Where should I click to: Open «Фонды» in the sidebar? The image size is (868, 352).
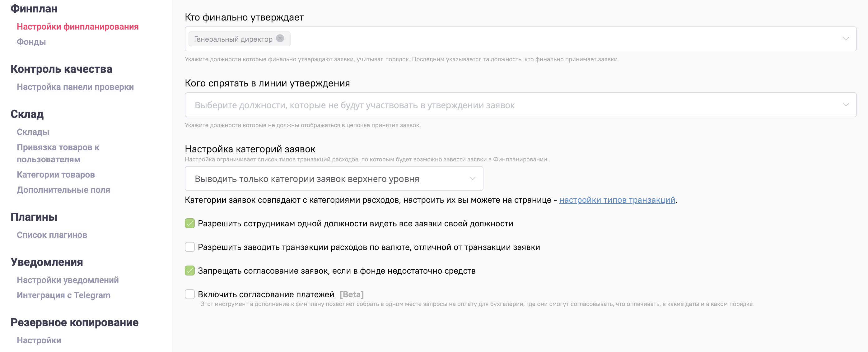(31, 42)
